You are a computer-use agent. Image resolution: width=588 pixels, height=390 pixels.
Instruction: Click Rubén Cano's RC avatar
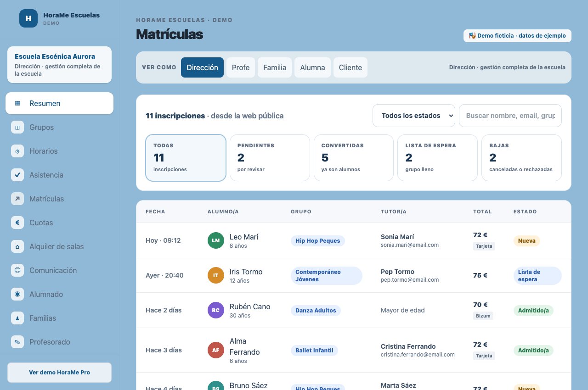point(216,310)
